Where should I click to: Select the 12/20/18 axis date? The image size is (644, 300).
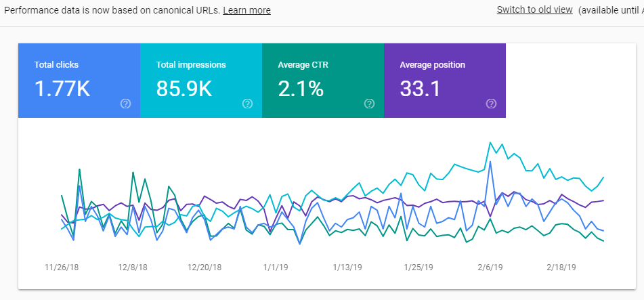(x=205, y=267)
